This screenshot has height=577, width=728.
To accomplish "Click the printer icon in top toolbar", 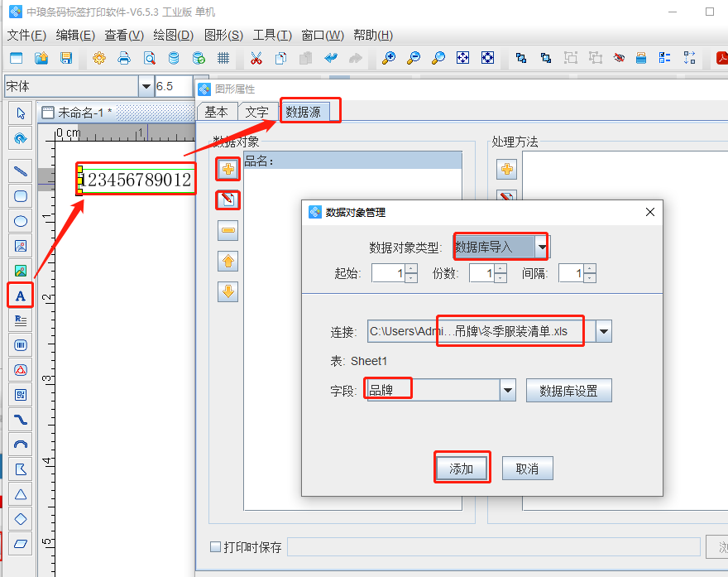I will (x=124, y=58).
